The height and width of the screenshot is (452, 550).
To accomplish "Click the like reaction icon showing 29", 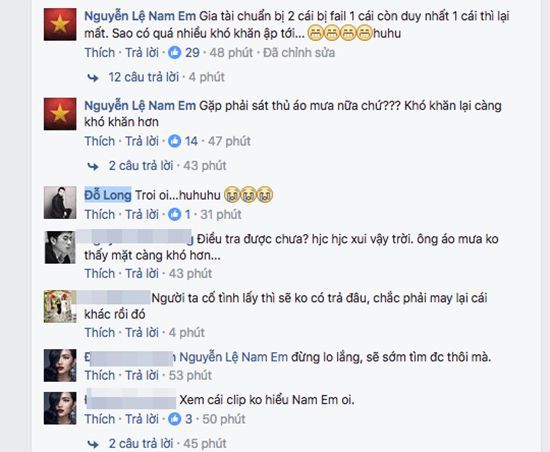I will 174,53.
